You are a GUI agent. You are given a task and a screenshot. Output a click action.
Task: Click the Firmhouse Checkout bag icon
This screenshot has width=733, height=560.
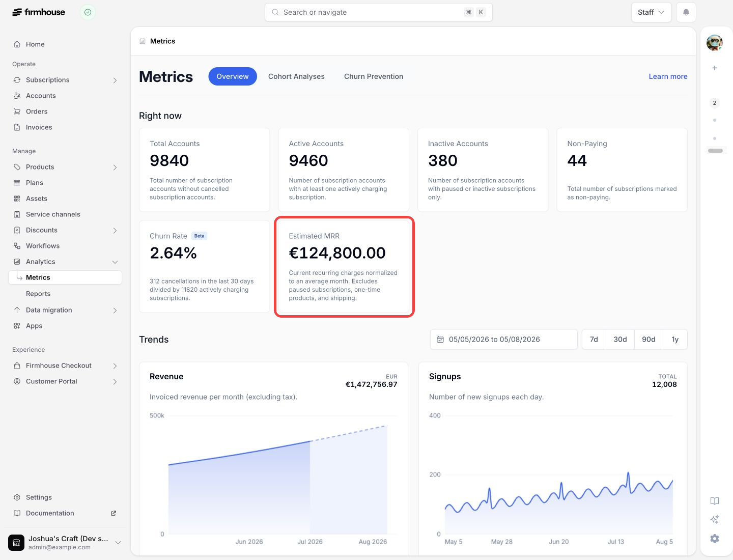[x=17, y=366]
